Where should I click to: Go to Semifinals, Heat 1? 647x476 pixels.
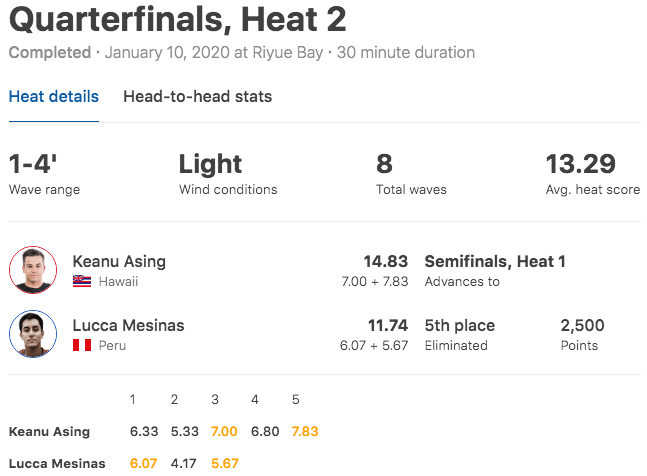pos(495,261)
